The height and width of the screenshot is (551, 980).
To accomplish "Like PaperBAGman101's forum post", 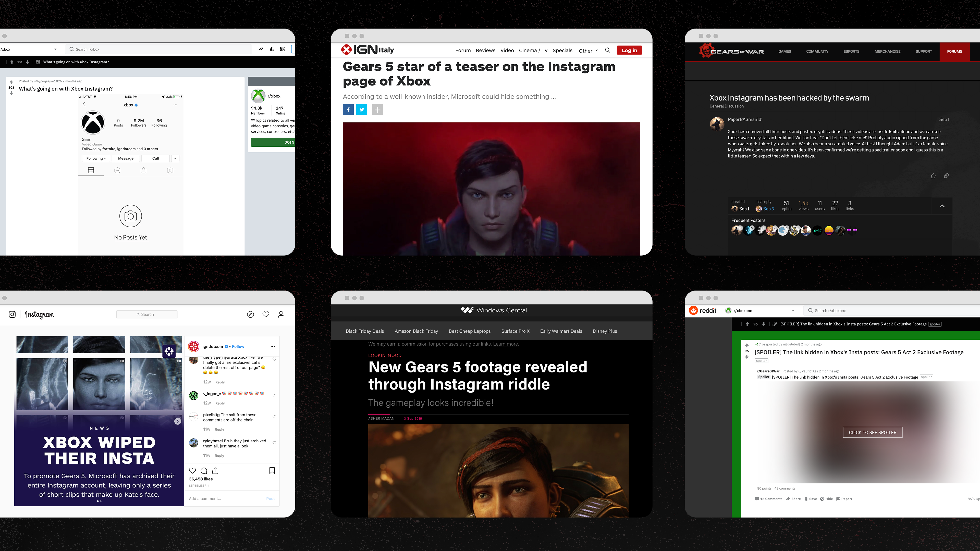I will point(933,176).
